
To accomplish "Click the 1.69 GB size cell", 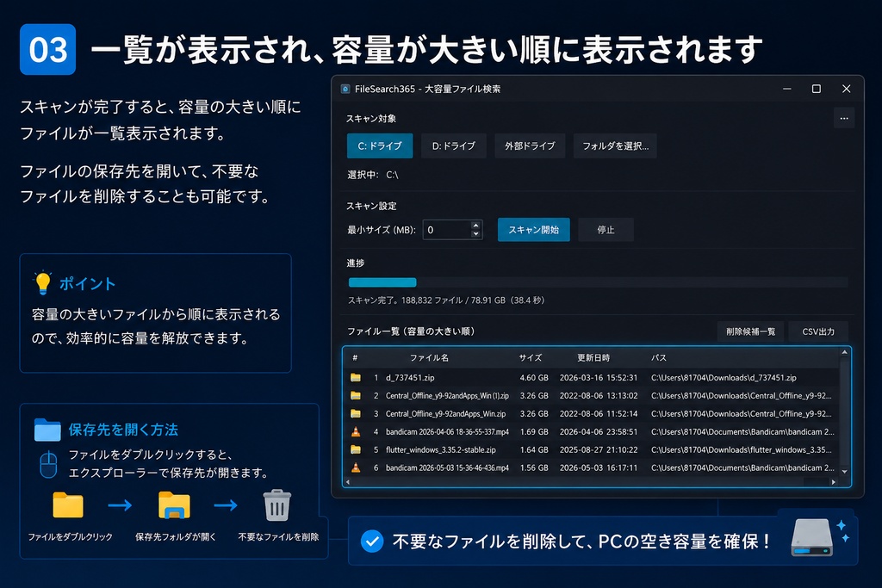I will [534, 431].
